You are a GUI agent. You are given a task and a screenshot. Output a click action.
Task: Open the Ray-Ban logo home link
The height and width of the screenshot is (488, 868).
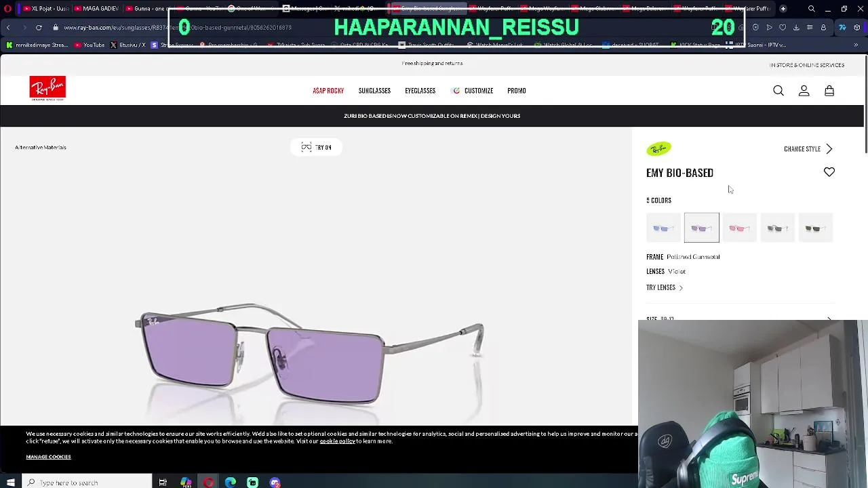[47, 88]
